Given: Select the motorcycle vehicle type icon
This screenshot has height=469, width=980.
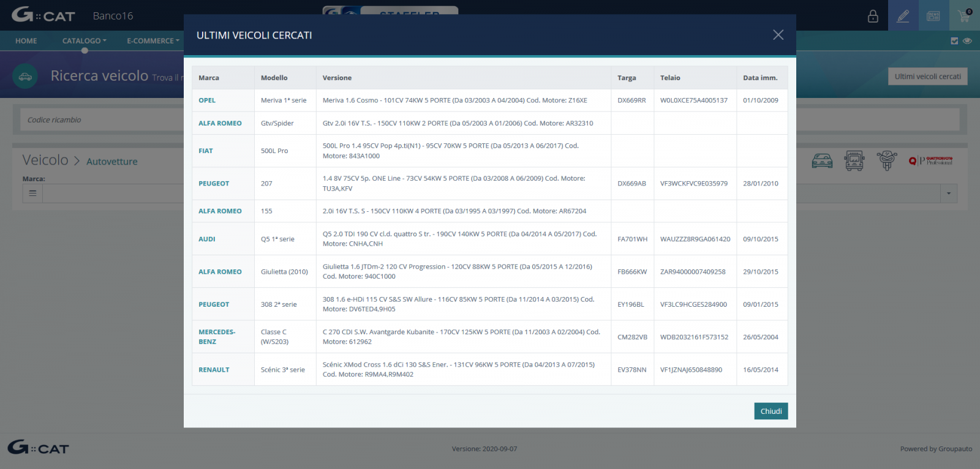Looking at the screenshot, I should tap(886, 161).
